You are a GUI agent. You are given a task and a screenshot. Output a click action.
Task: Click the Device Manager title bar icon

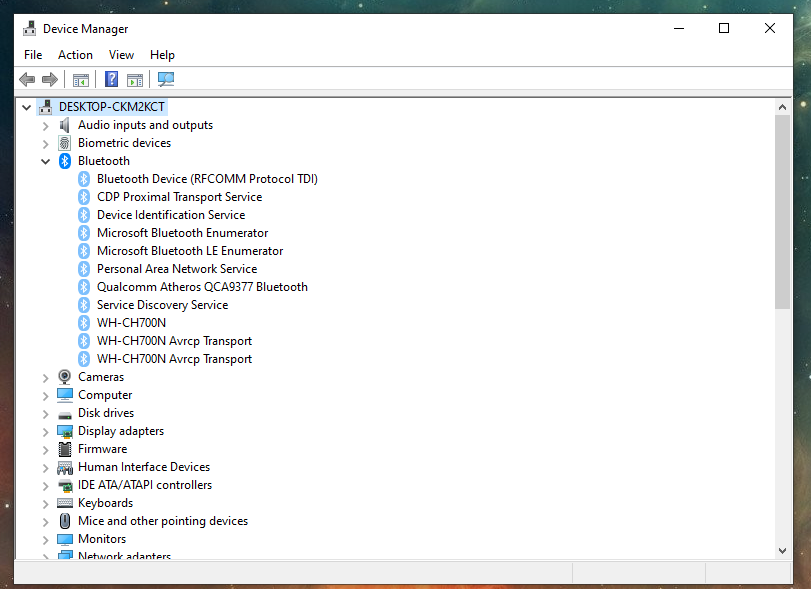click(29, 28)
